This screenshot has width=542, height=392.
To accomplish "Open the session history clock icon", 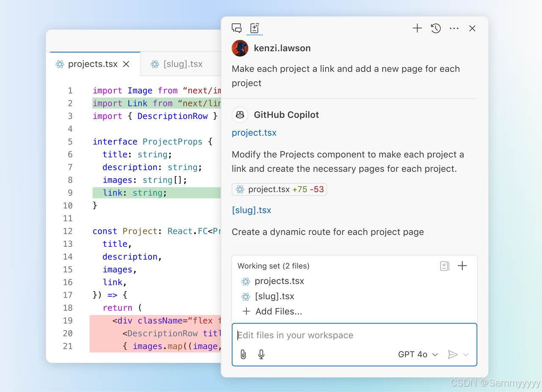I will pyautogui.click(x=436, y=28).
